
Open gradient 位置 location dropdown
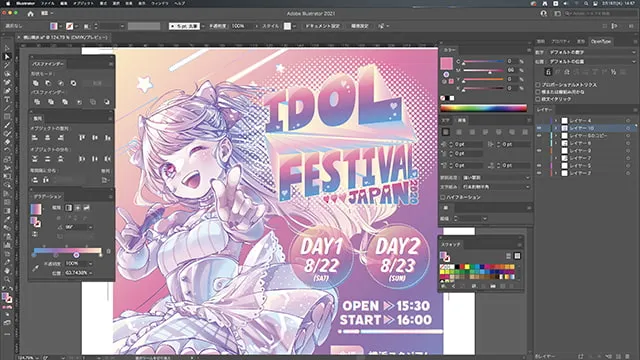[90, 273]
